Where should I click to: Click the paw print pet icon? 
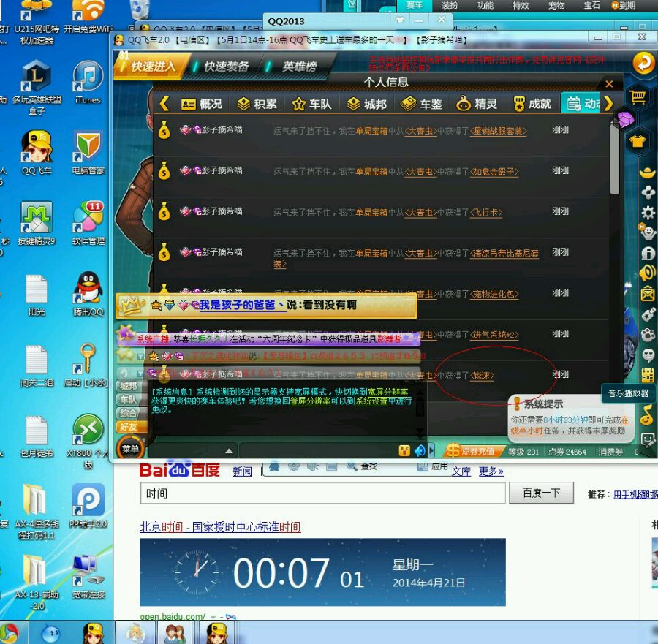pos(648,335)
